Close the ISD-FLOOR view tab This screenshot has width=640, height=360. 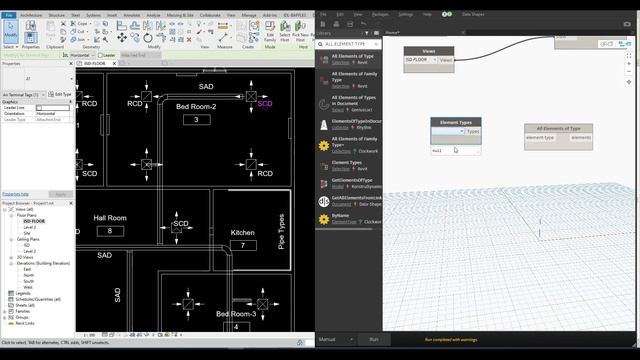click(114, 63)
